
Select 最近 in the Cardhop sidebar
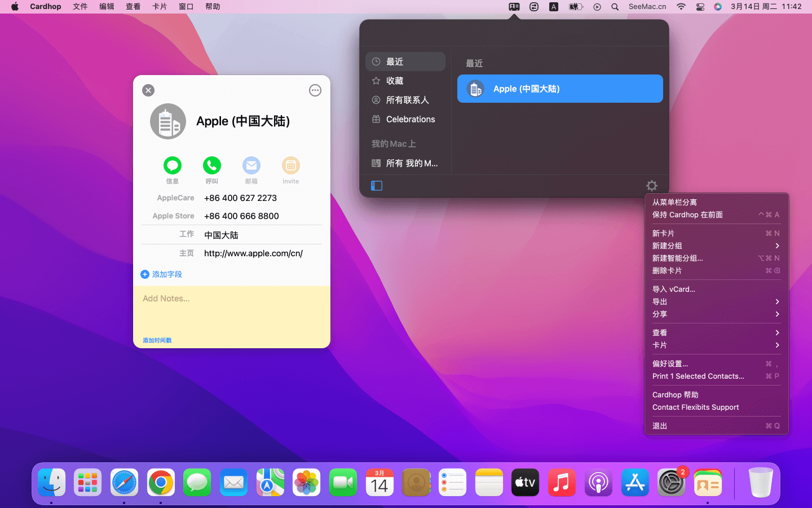pyautogui.click(x=405, y=62)
